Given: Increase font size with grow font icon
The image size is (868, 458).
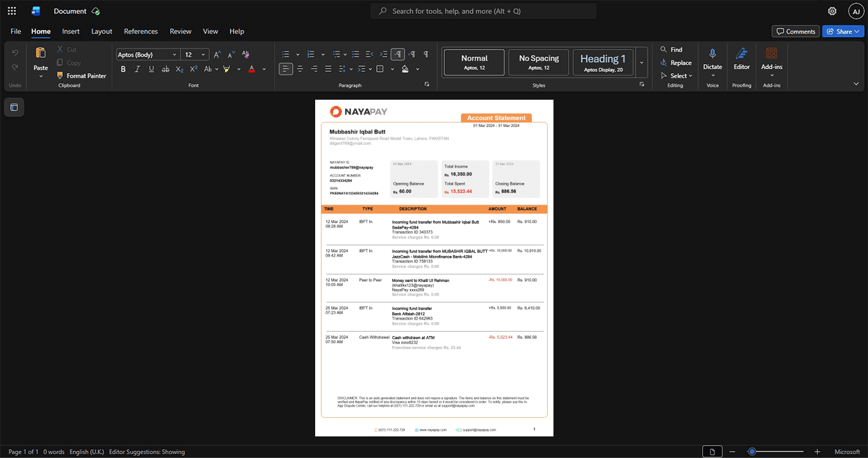Looking at the screenshot, I should click(217, 55).
